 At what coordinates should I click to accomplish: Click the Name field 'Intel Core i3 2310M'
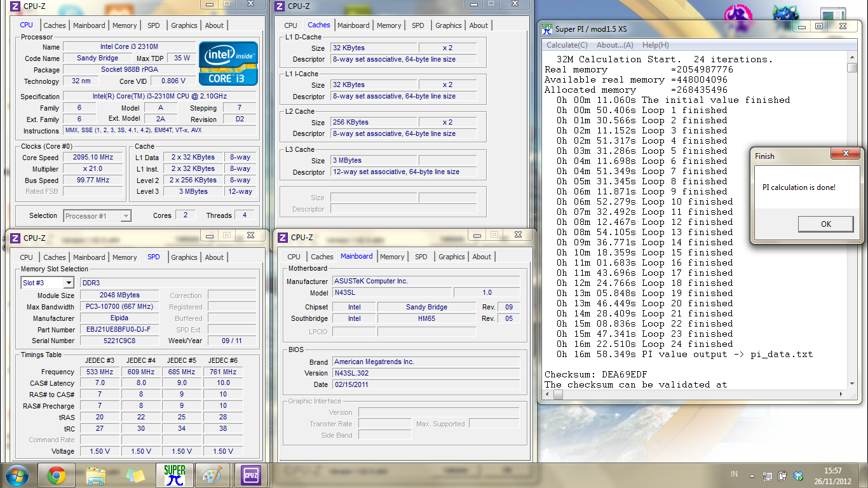click(129, 47)
